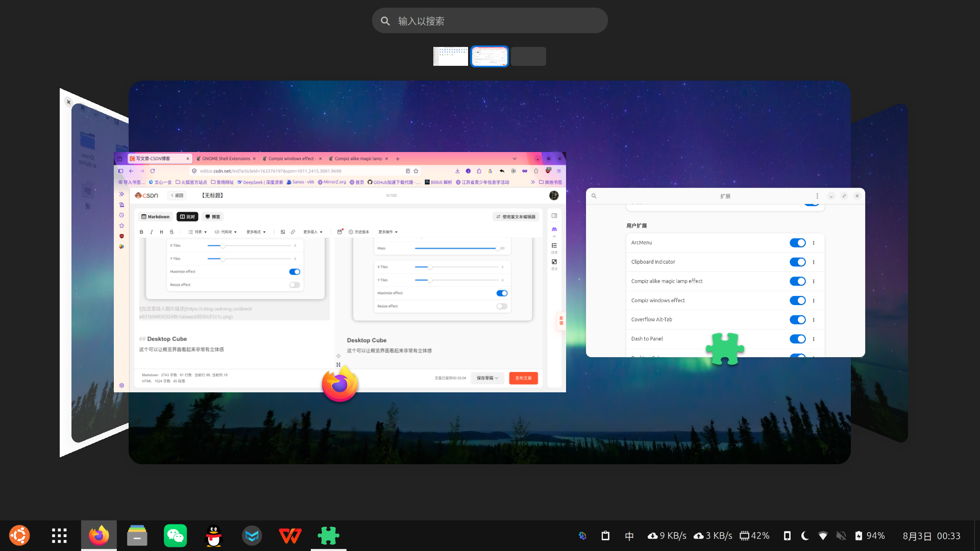
Task: Open the WPS Office taskbar icon
Action: pos(290,536)
